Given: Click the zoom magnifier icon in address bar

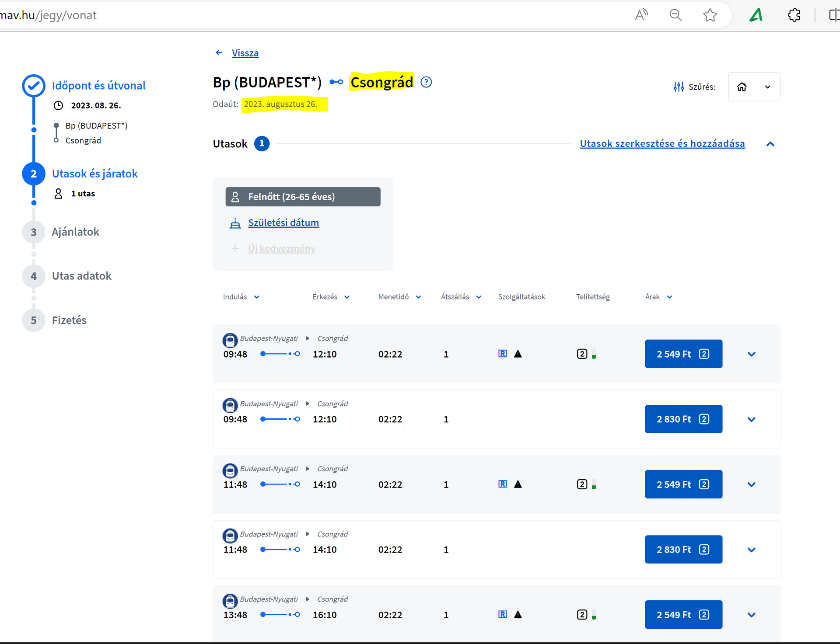Looking at the screenshot, I should (675, 15).
